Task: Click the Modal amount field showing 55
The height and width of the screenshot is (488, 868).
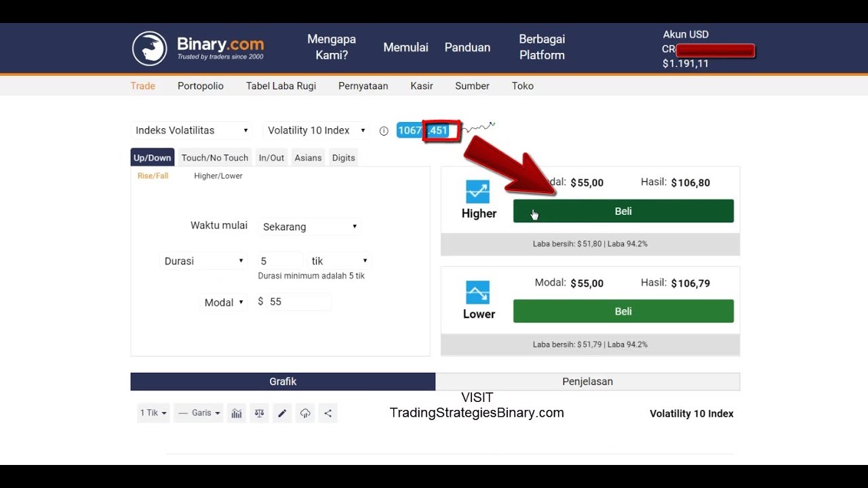Action: pos(300,302)
